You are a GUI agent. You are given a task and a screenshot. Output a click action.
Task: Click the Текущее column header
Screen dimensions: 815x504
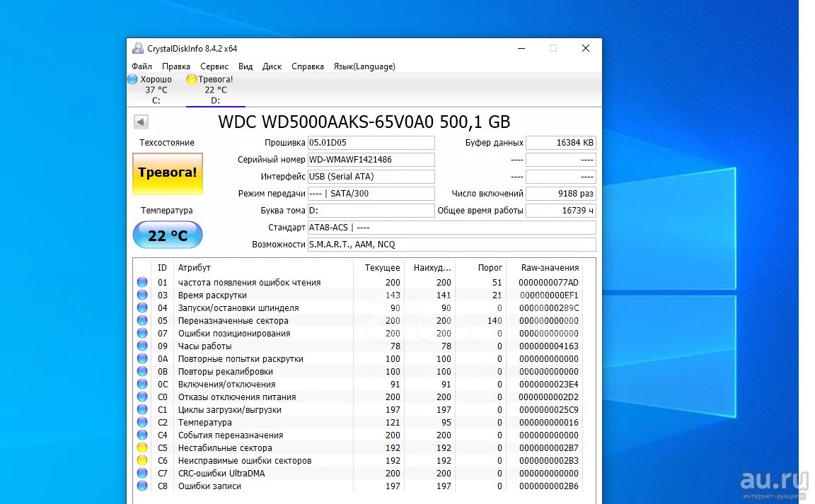(x=379, y=268)
